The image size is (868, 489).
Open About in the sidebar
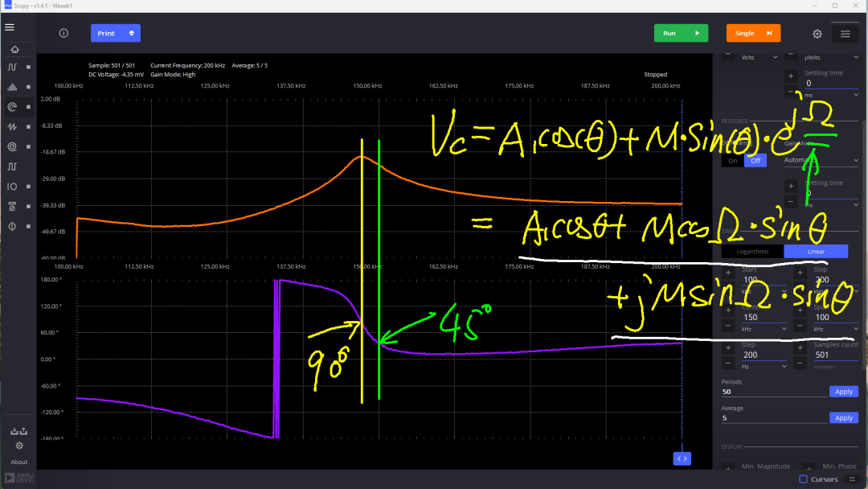tap(18, 462)
